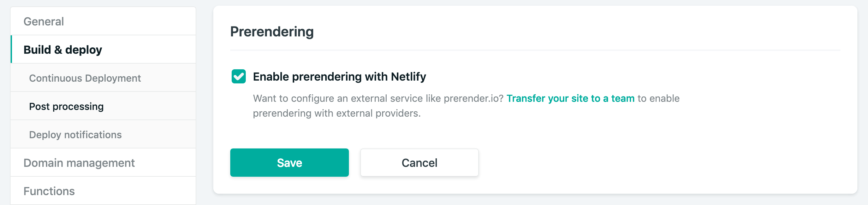
Task: Navigate to Domain management settings
Action: (x=79, y=163)
